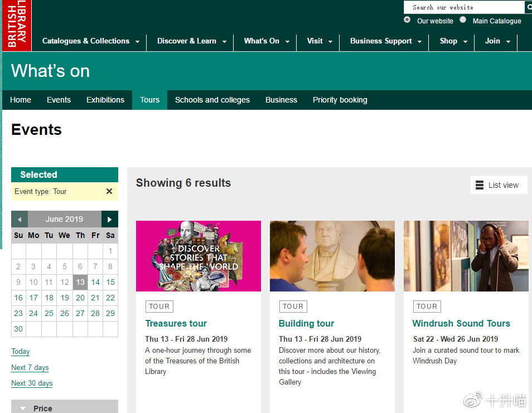This screenshot has height=413, width=532.
Task: Select June 22 in the calendar
Action: coord(110,298)
